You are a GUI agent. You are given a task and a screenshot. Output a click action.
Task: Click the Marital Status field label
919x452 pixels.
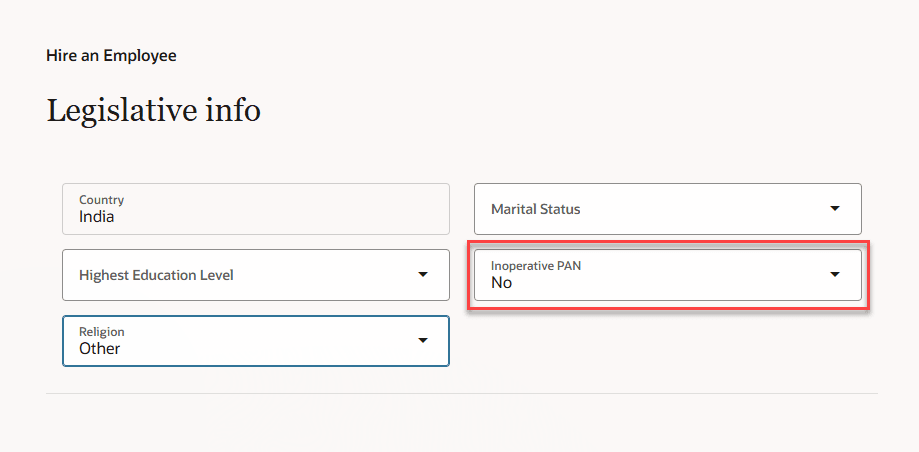point(535,209)
